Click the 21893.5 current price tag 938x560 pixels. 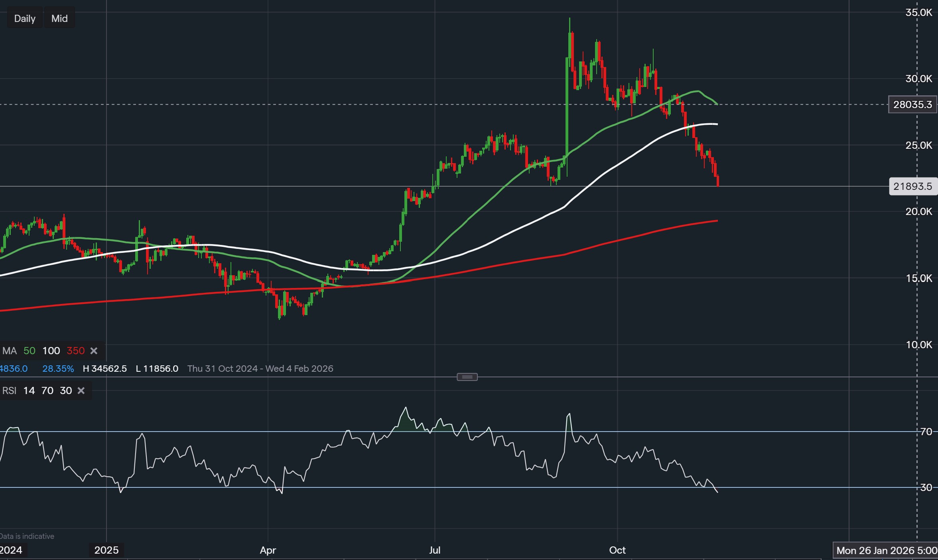coord(912,187)
